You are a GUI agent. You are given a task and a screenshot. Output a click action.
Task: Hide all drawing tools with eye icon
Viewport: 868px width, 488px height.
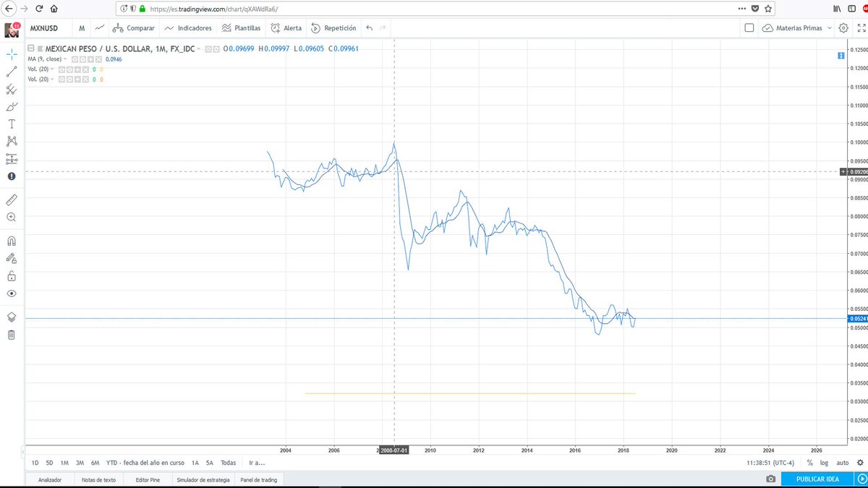[x=12, y=294]
